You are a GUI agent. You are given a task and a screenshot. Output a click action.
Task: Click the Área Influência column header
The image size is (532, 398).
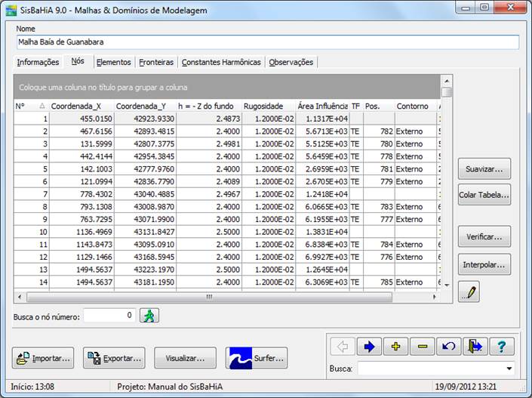(x=322, y=106)
